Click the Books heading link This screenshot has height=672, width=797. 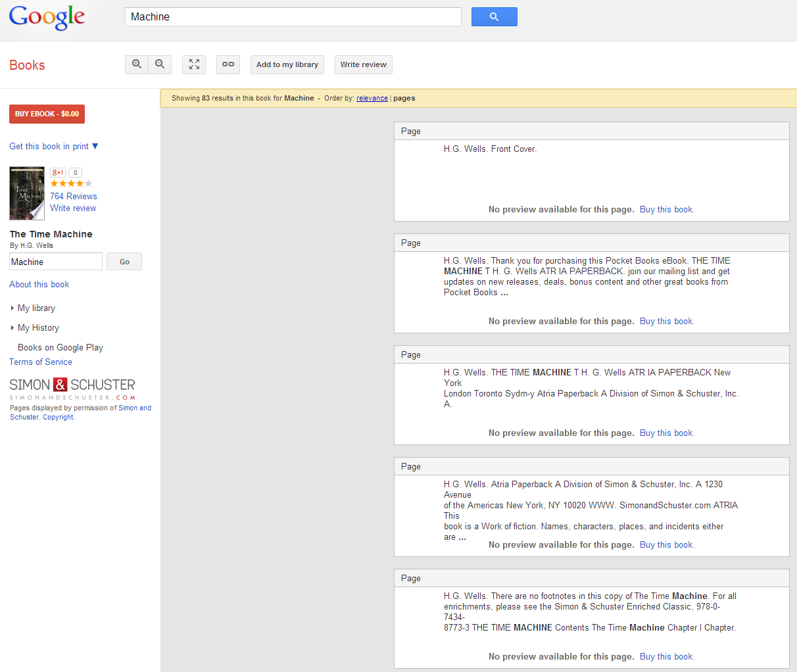pos(27,65)
